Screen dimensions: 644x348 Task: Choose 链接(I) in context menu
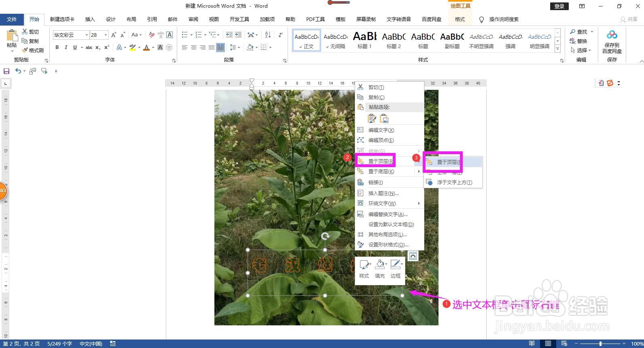389,182
